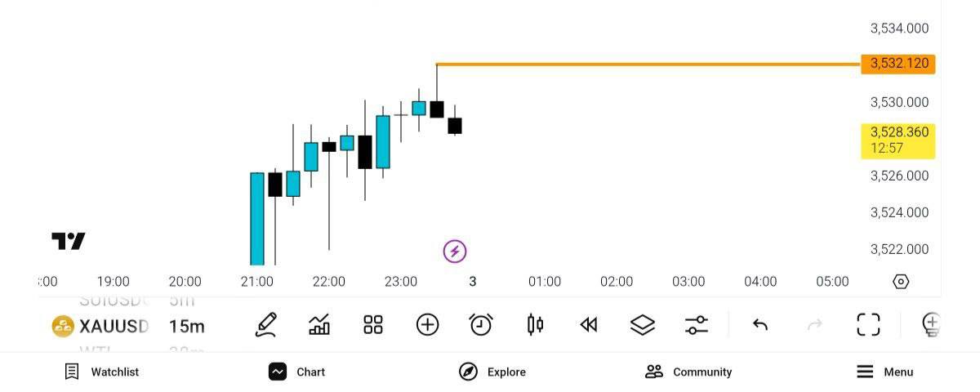Change candlestick chart type
This screenshot has height=392, width=980.
click(x=535, y=325)
